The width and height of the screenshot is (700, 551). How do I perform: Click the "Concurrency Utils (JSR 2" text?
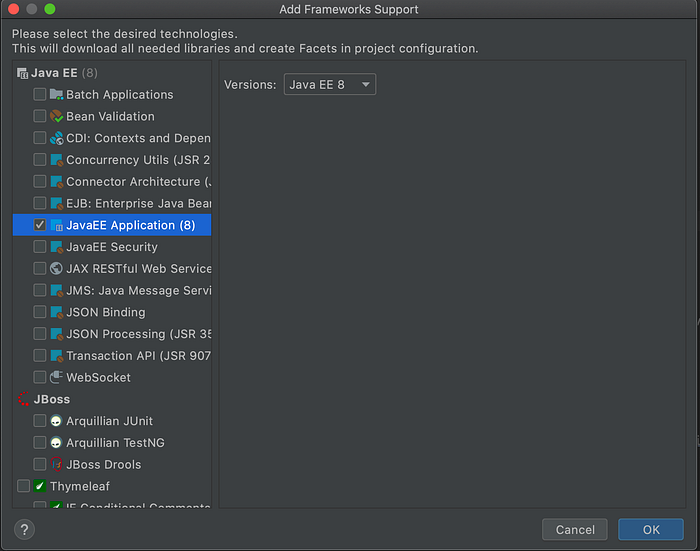(138, 160)
